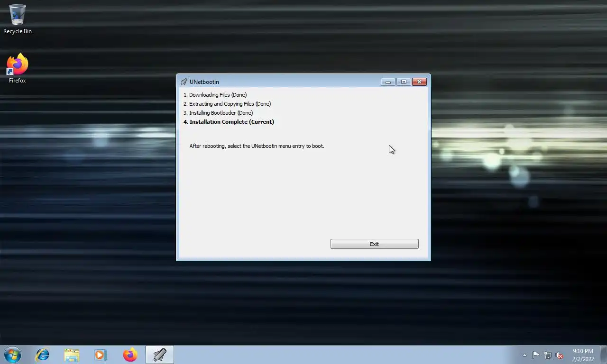
Task: Click the UNetbootin title bar icon
Action: pyautogui.click(x=184, y=82)
